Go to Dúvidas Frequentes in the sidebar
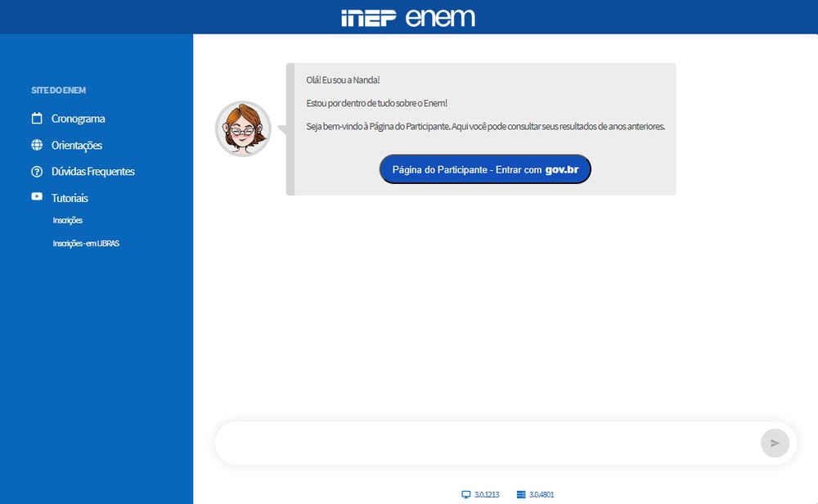This screenshot has width=818, height=504. pyautogui.click(x=92, y=172)
